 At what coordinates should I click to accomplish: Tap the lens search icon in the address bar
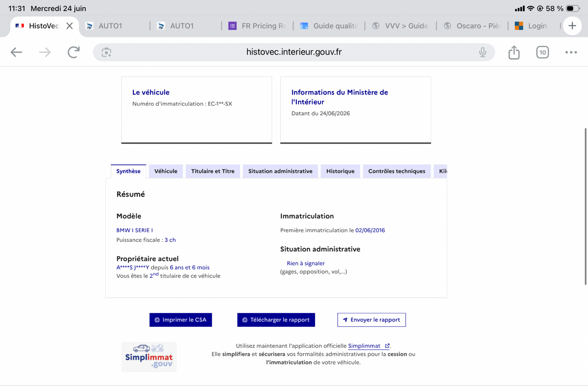[106, 52]
